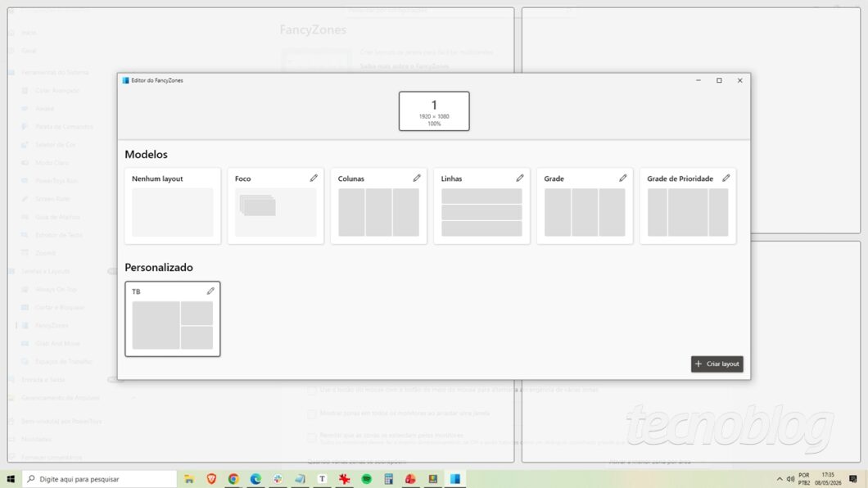868x488 pixels.
Task: Minimize the FancyZones editor window
Action: tap(698, 80)
